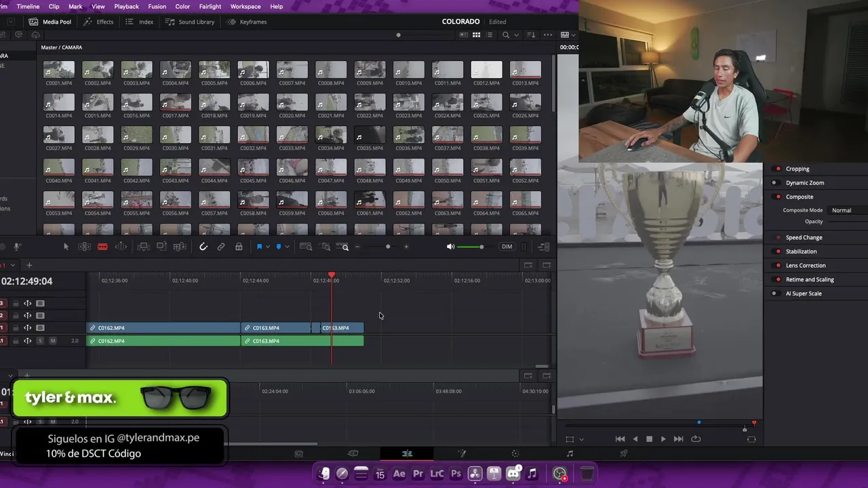Expand the Lens Correction section

[806, 266]
